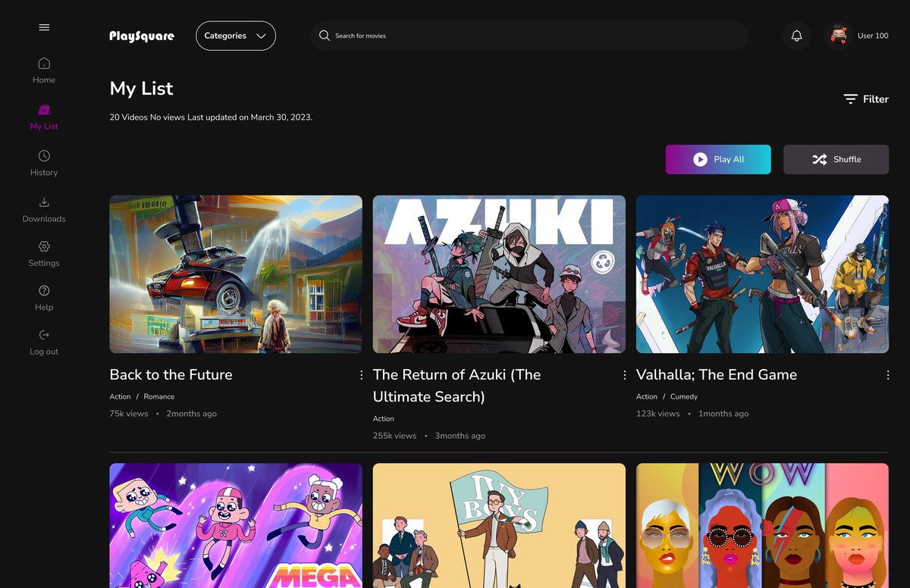Image resolution: width=910 pixels, height=588 pixels.
Task: Open the Back to the Future thumbnail
Action: pyautogui.click(x=236, y=274)
